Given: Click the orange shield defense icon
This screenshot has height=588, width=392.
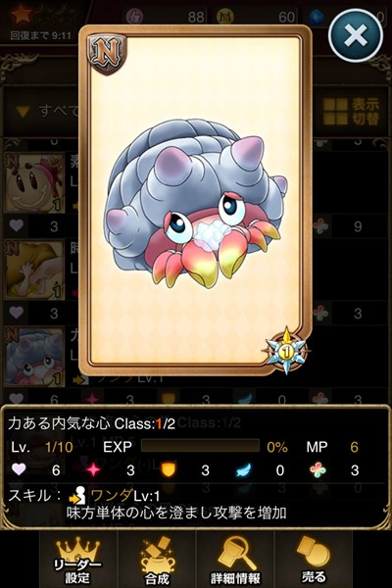Looking at the screenshot, I should pyautogui.click(x=168, y=469).
